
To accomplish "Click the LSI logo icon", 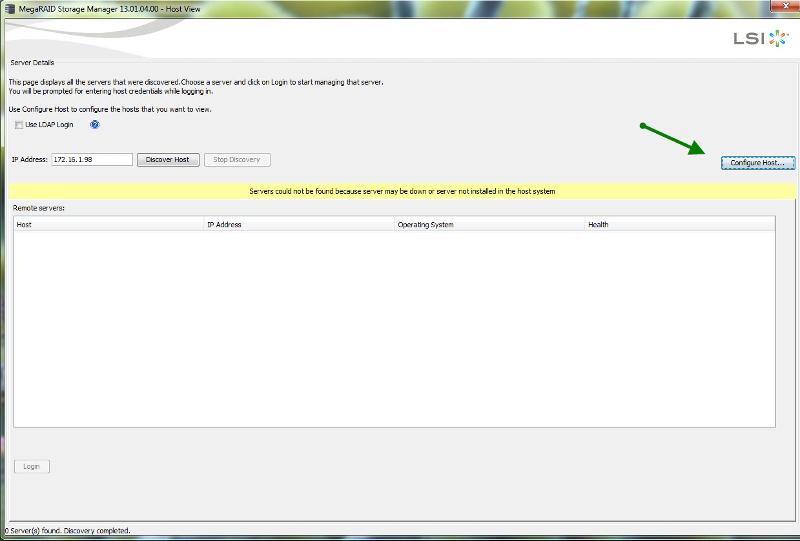I will pos(761,38).
